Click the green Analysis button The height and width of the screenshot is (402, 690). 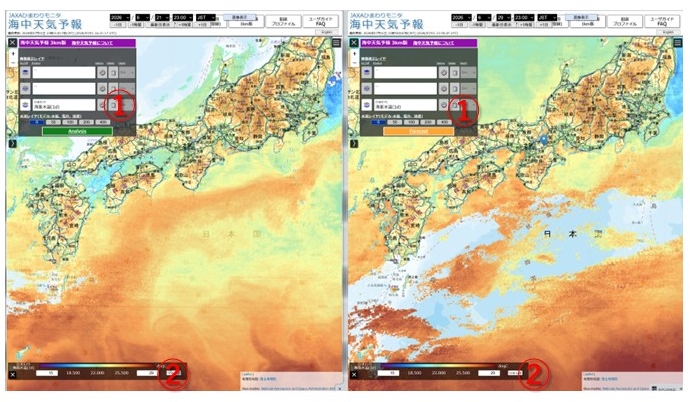coord(77,131)
